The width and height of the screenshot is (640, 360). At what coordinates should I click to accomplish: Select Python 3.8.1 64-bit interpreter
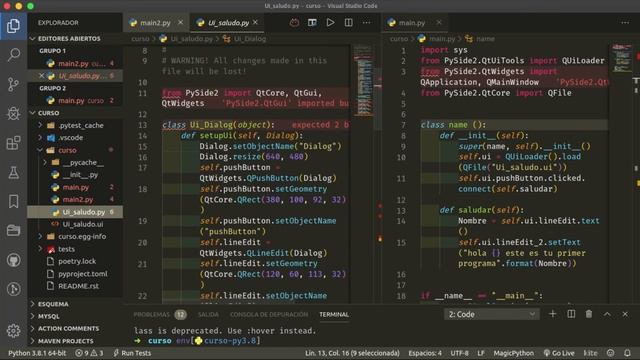37,353
